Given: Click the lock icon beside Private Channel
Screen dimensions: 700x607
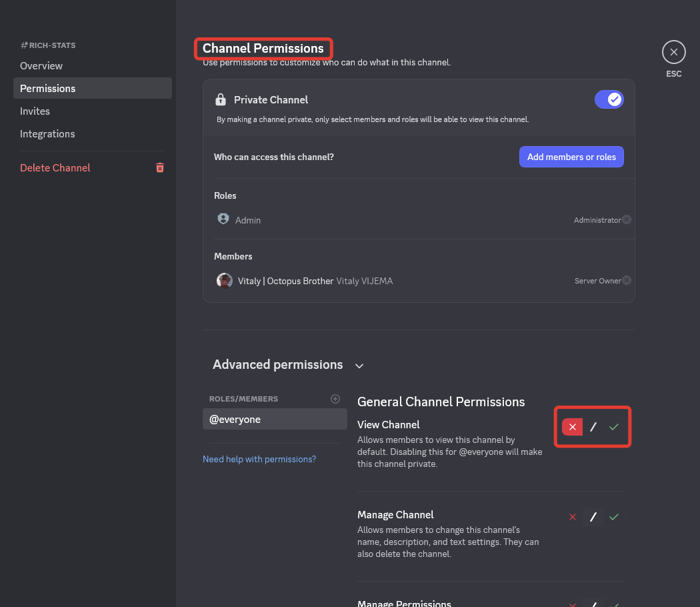Looking at the screenshot, I should tap(221, 100).
